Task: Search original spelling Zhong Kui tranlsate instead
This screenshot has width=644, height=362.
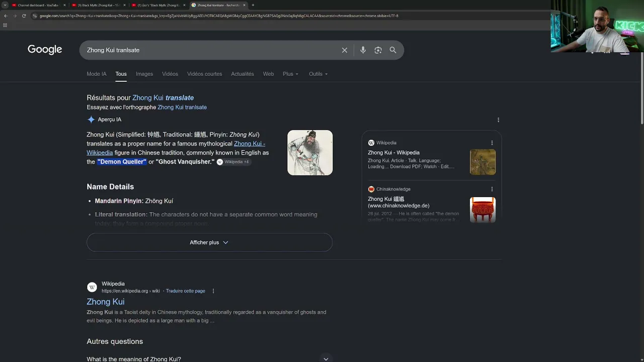Action: (182, 107)
